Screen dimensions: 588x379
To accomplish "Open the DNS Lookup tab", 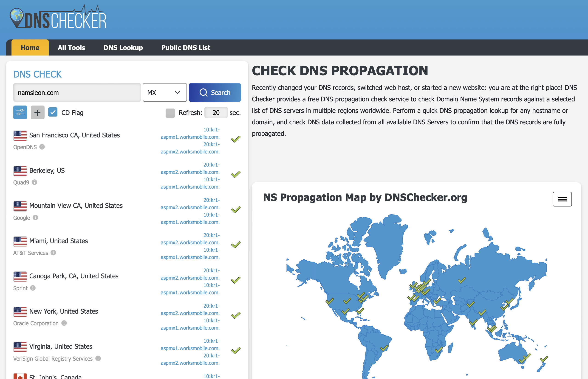I will click(123, 48).
